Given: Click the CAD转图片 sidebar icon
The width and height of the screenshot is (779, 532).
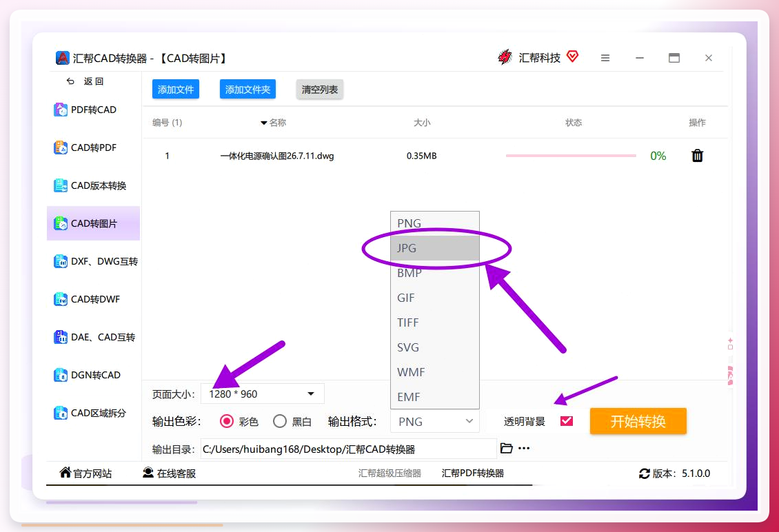Looking at the screenshot, I should pyautogui.click(x=61, y=223).
